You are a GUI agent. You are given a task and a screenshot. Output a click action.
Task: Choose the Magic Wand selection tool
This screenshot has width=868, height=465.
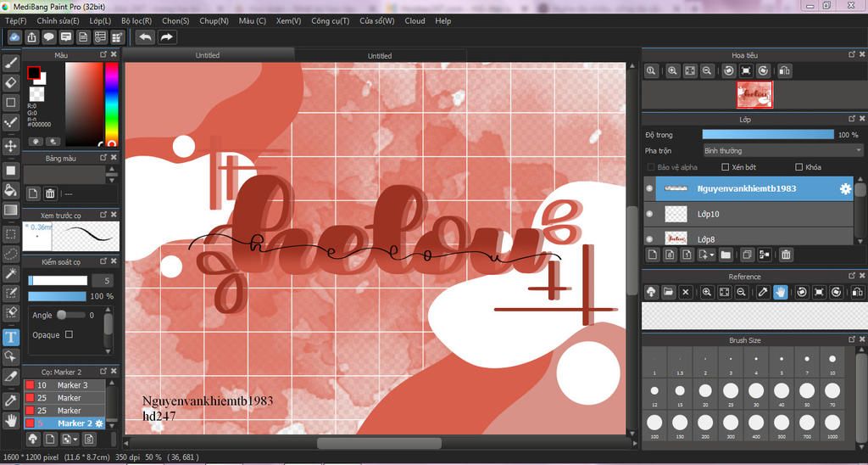point(11,272)
